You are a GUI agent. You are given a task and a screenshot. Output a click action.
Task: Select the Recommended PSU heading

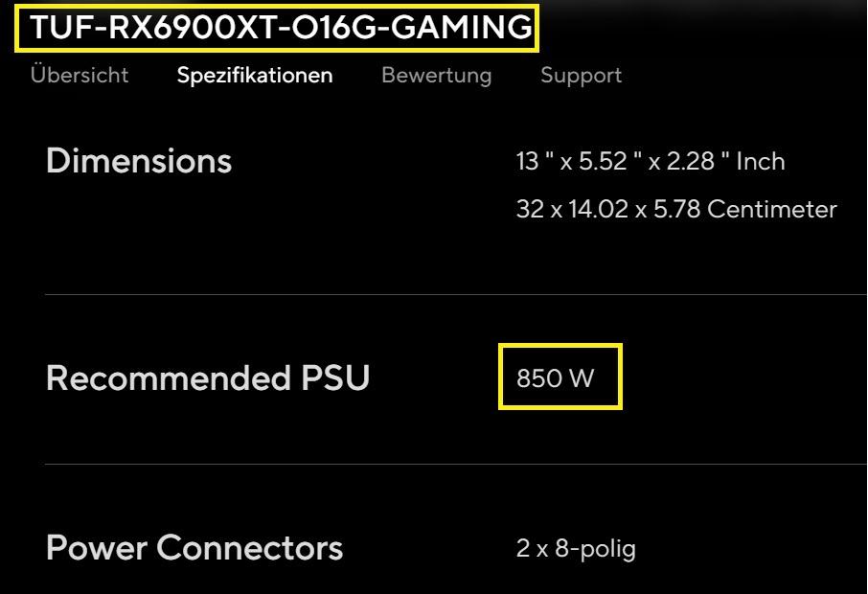coord(207,378)
